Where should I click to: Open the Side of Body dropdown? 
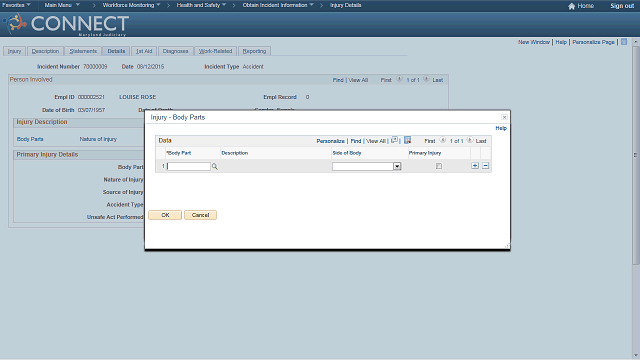tap(397, 167)
